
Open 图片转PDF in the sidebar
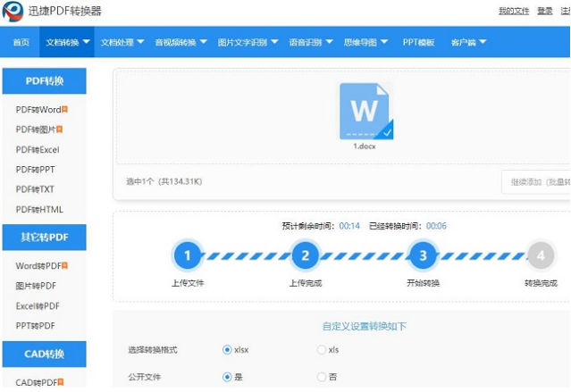[36, 286]
